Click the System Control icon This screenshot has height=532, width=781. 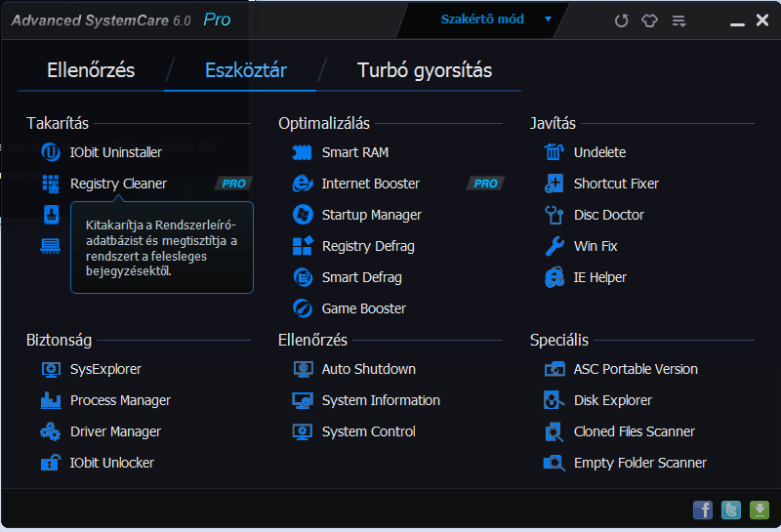[x=303, y=431]
